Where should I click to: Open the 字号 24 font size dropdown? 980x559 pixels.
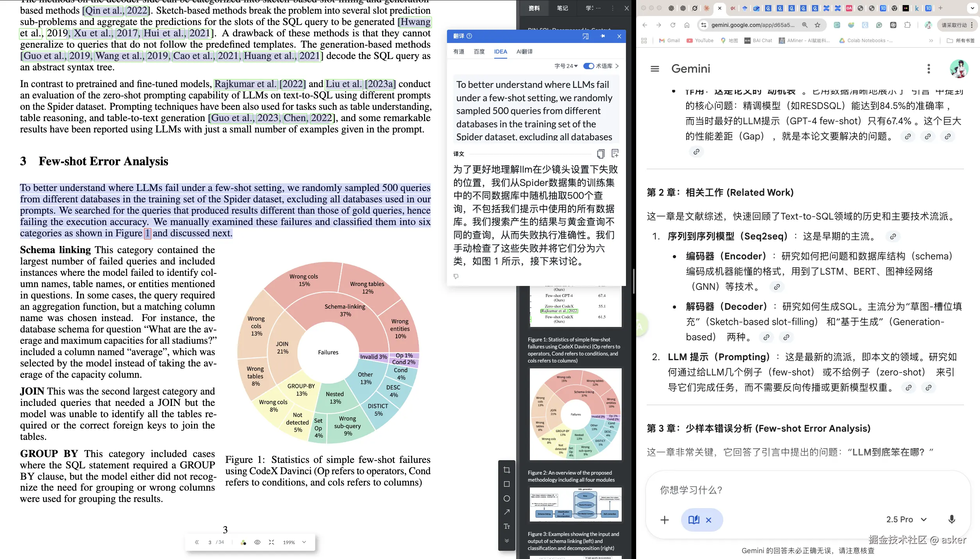coord(566,66)
